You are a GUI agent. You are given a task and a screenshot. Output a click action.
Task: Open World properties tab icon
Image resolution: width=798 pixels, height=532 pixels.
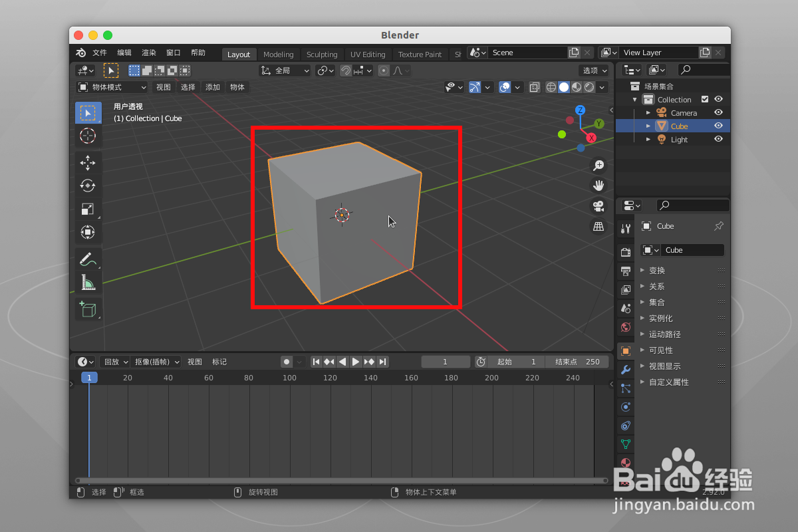click(x=625, y=327)
